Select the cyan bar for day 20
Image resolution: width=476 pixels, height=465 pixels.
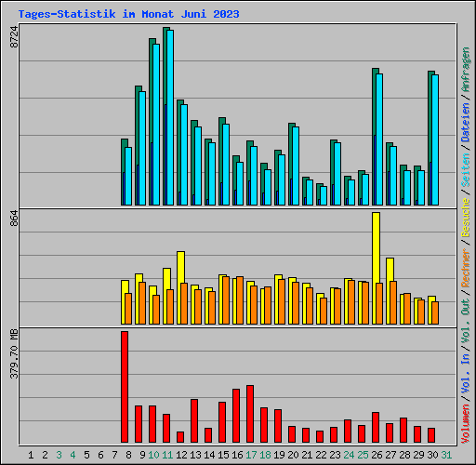(296, 166)
